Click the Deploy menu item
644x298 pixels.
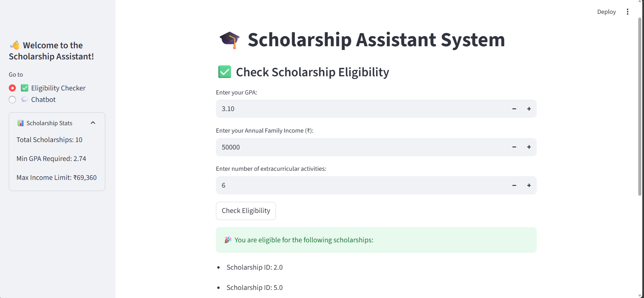tap(606, 11)
